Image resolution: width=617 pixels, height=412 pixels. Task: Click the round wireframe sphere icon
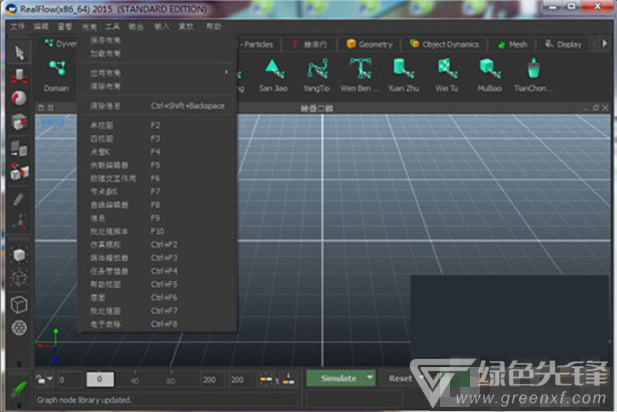coord(19,327)
